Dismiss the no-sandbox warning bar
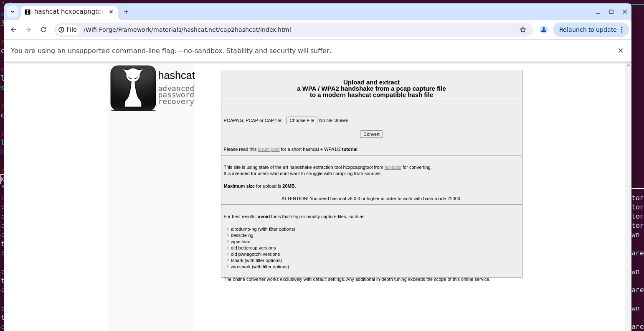 [x=621, y=51]
